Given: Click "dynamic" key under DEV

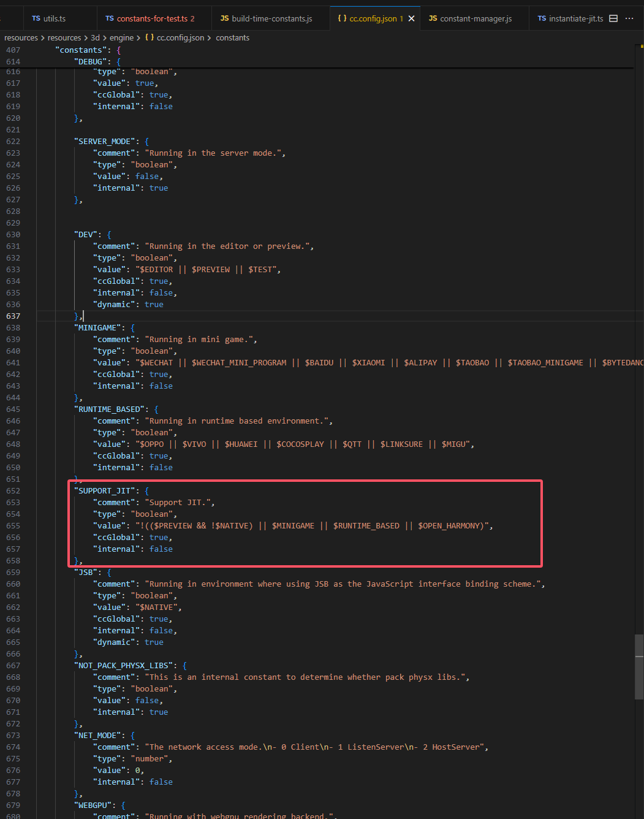Looking at the screenshot, I should click(114, 305).
